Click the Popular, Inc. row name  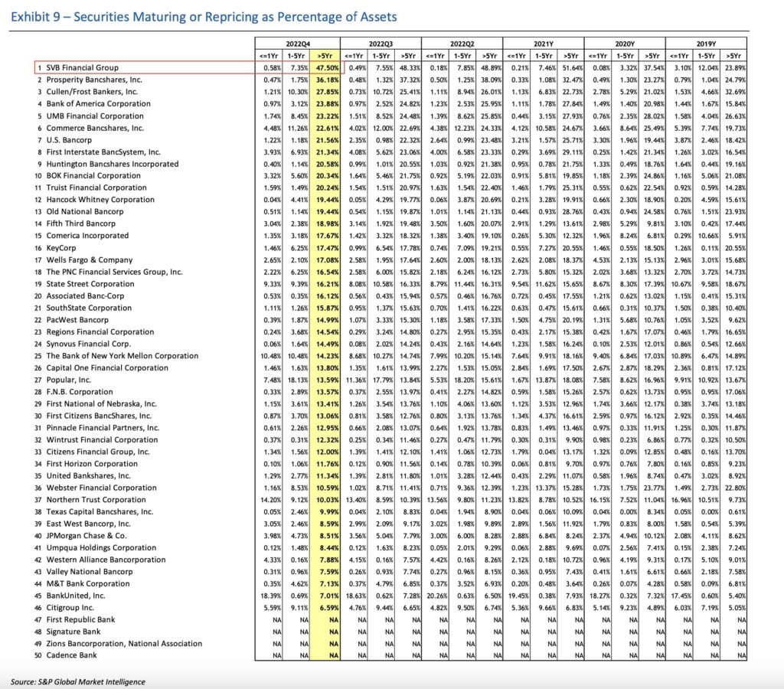point(68,380)
